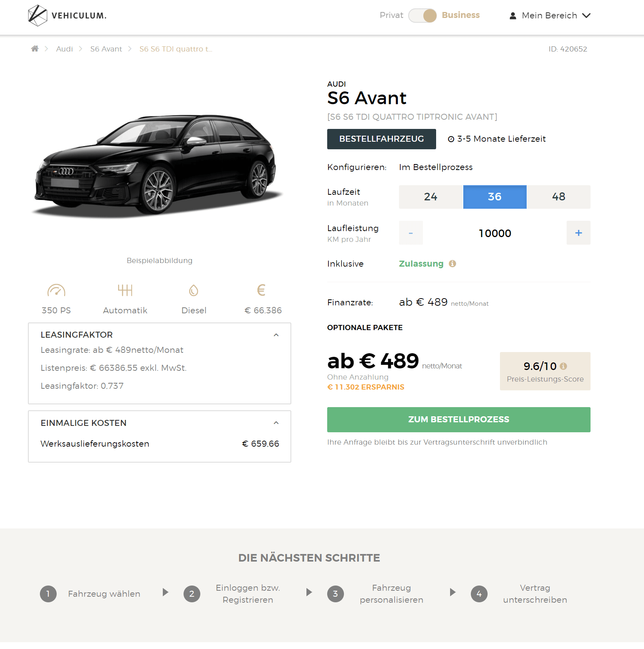The image size is (644, 649).
Task: Increase Laufleistung with the plus button
Action: coord(579,233)
